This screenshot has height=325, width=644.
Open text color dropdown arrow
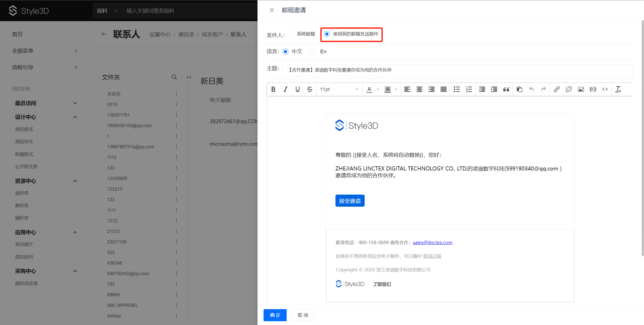click(x=378, y=89)
